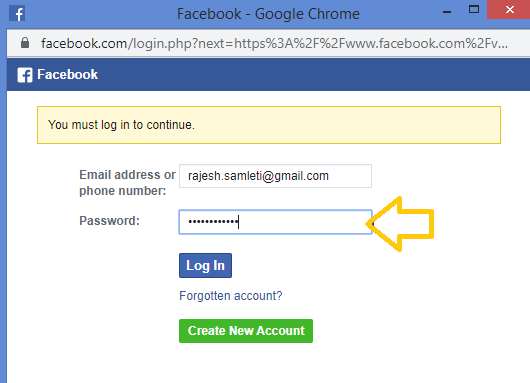Click the rajesh.samleti@gmail.com text in the email box
530x383 pixels.
(258, 176)
